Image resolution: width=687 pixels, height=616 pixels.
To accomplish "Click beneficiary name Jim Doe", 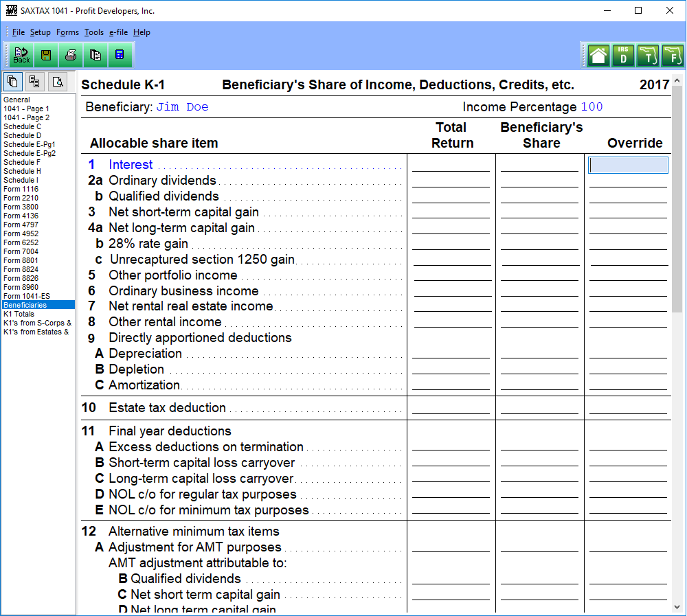I will click(x=182, y=107).
